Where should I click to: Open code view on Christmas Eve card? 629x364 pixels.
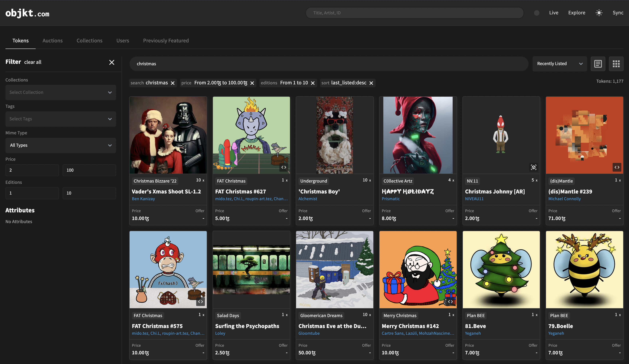tap(450, 301)
